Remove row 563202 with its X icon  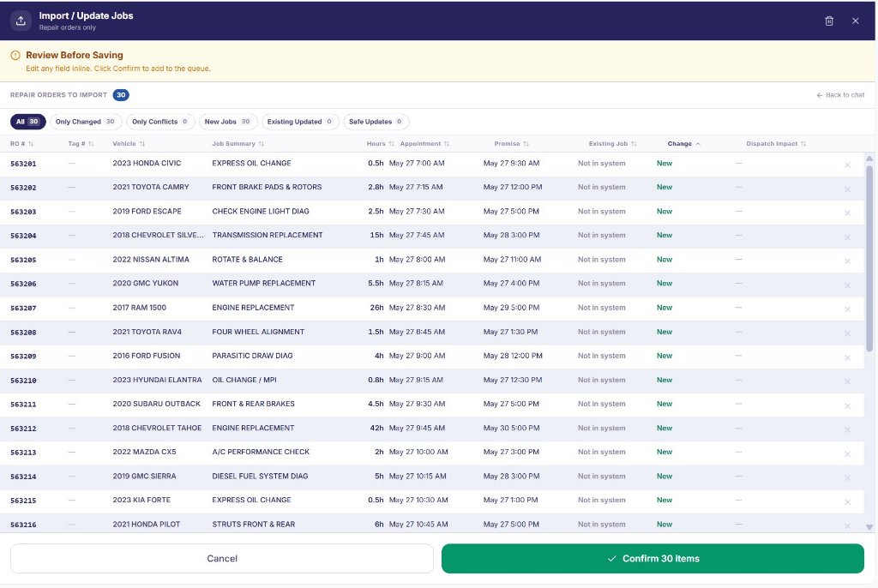(x=847, y=189)
